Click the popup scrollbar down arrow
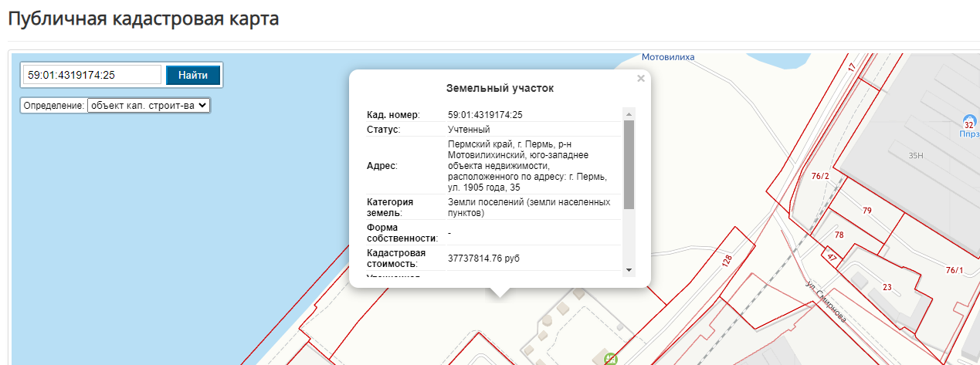The height and width of the screenshot is (365, 980). (x=629, y=269)
